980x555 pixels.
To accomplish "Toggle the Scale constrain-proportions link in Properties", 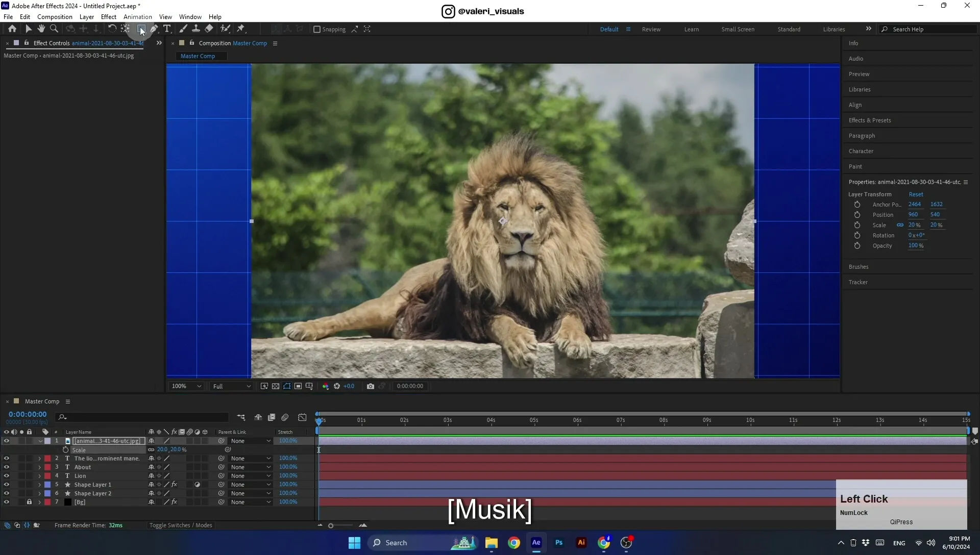I will tap(900, 225).
